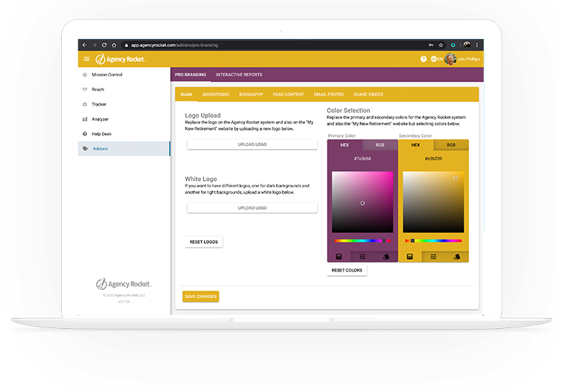563x392 pixels.
Task: Open browser profile avatar icon
Action: (467, 45)
